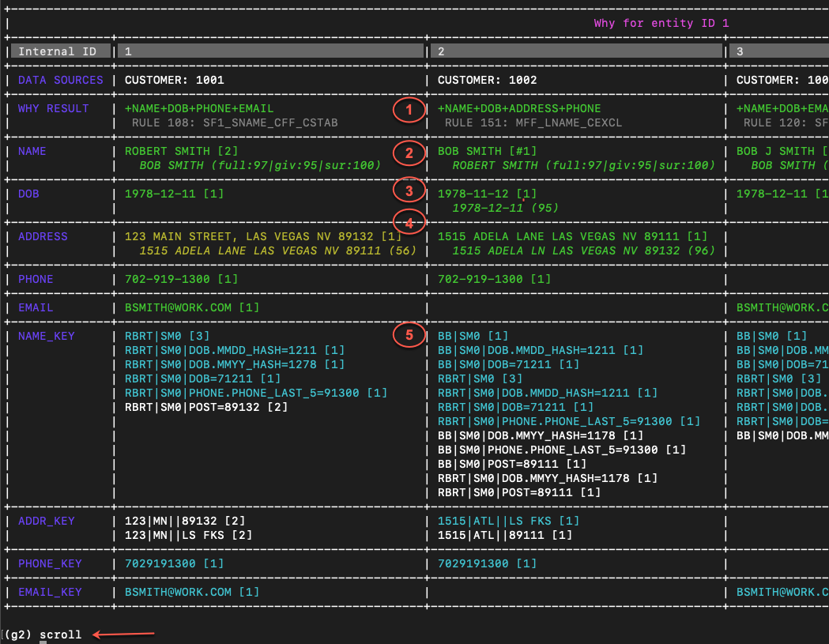Image resolution: width=829 pixels, height=644 pixels.
Task: Select the column header for internal ID 2
Action: (575, 51)
